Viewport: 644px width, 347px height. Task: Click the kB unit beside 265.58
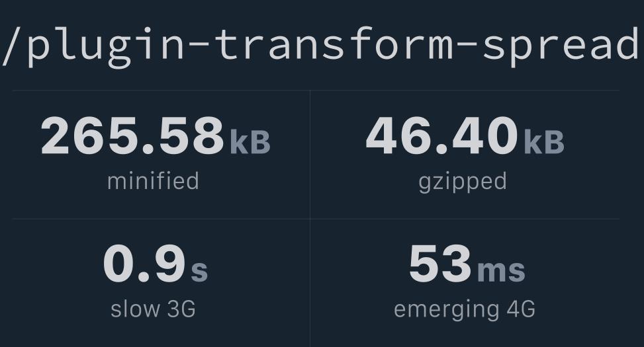point(250,142)
